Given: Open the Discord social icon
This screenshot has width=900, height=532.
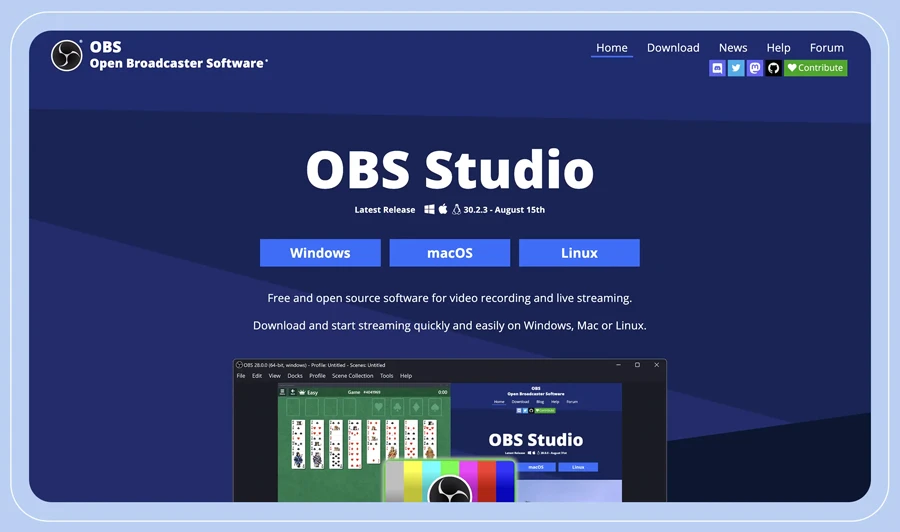Looking at the screenshot, I should (x=717, y=68).
